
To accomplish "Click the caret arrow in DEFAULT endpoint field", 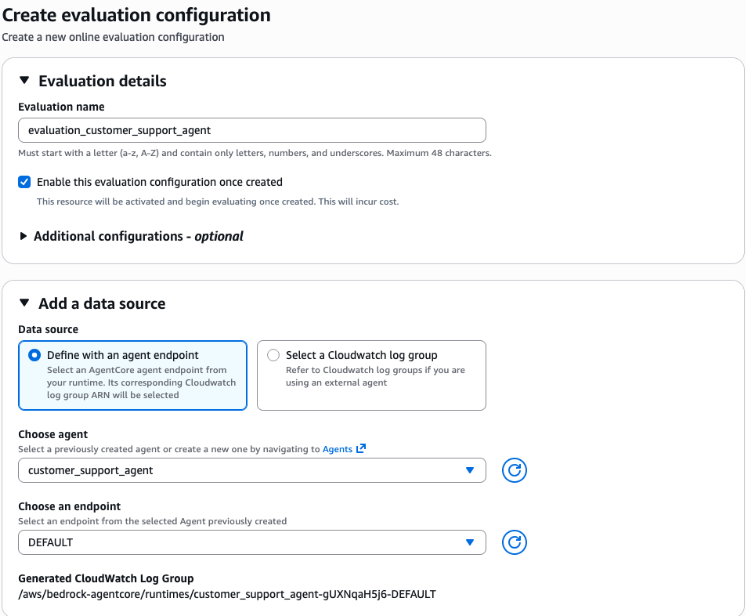I will coord(469,543).
